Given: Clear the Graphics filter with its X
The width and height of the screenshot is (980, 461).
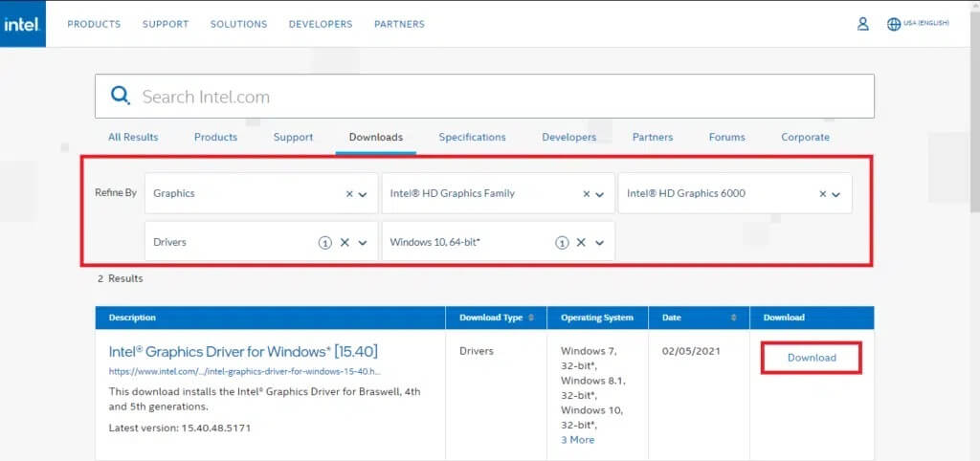Looking at the screenshot, I should click(x=349, y=194).
